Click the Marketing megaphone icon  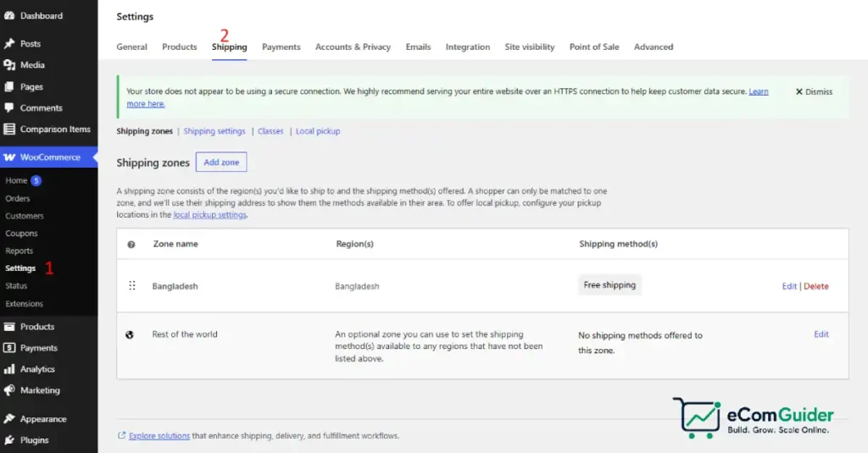[x=9, y=390]
